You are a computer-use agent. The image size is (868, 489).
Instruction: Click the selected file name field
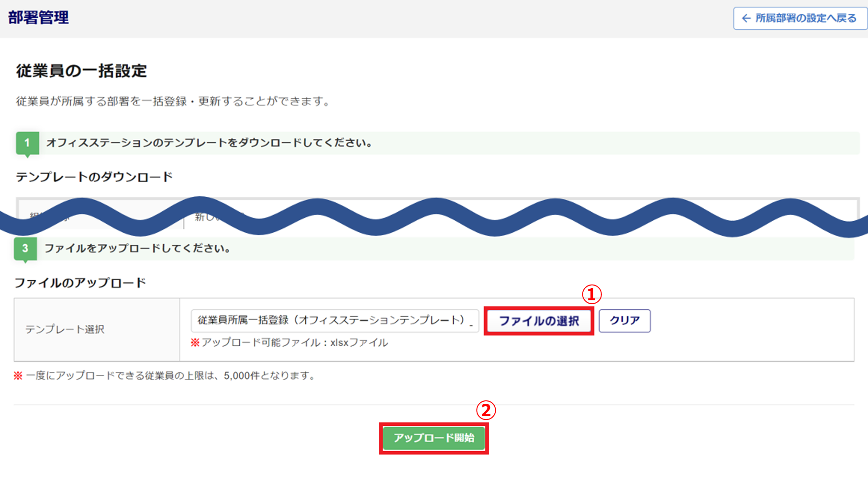[x=335, y=320]
